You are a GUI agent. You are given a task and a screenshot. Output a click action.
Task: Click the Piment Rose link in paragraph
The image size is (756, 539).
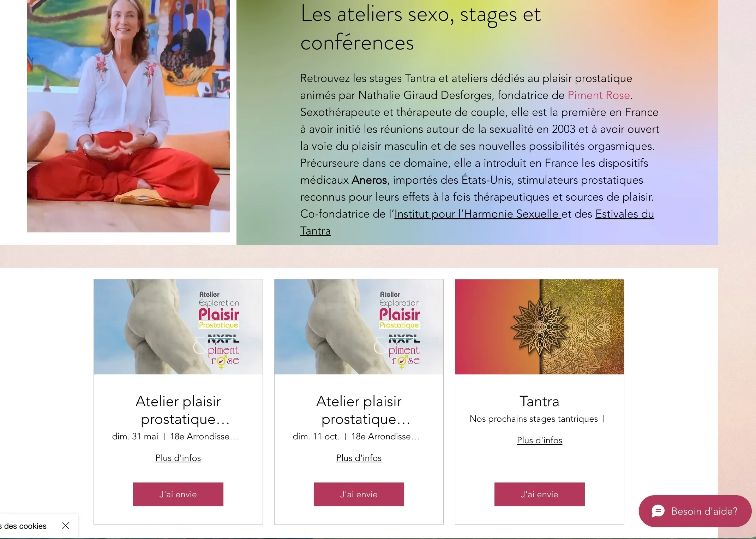599,95
